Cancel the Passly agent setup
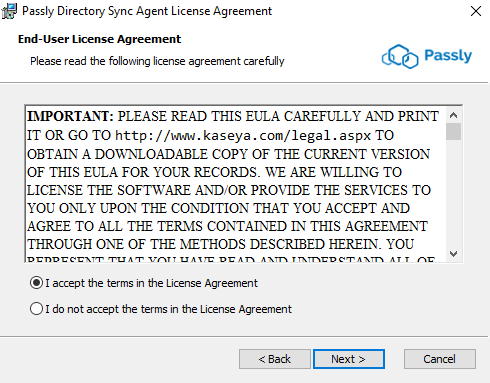This screenshot has height=383, width=490. coord(440,359)
